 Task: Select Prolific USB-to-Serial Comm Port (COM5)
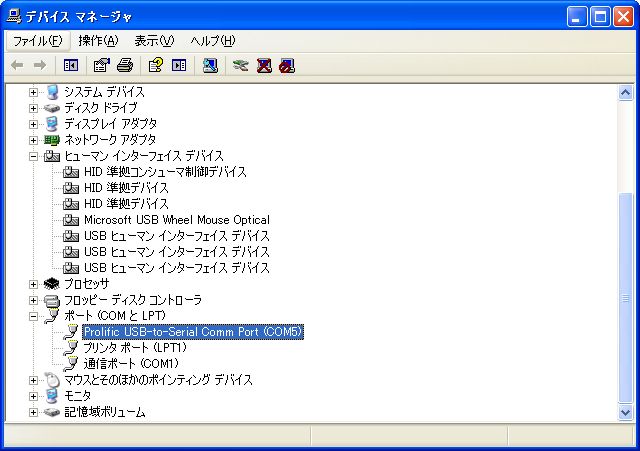tap(193, 331)
